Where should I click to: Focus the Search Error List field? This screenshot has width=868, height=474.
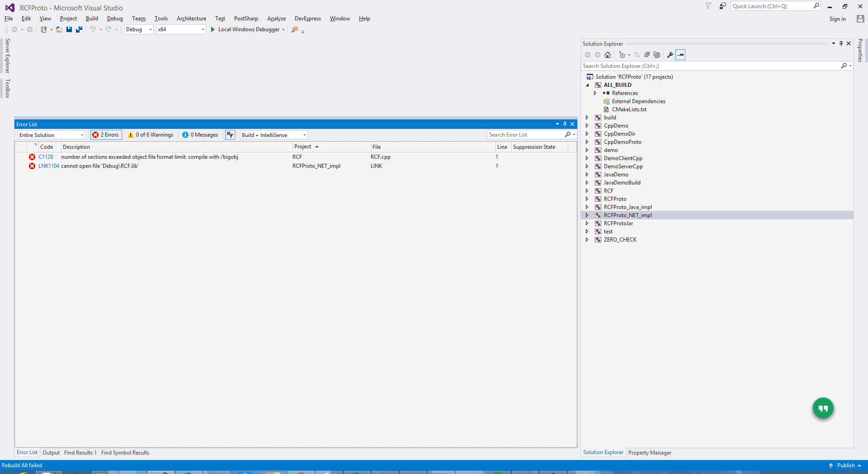coord(526,135)
